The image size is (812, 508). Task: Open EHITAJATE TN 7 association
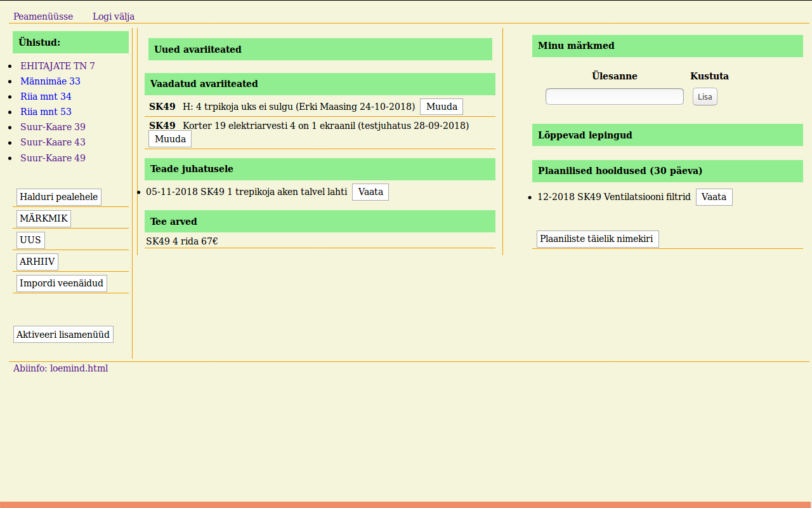tap(58, 66)
